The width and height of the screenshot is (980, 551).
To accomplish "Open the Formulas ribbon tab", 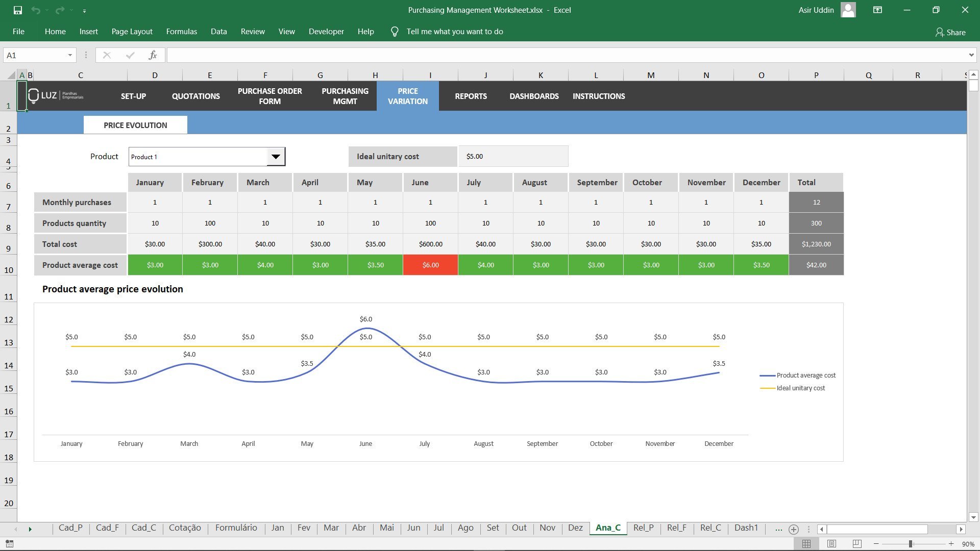I will [x=181, y=32].
